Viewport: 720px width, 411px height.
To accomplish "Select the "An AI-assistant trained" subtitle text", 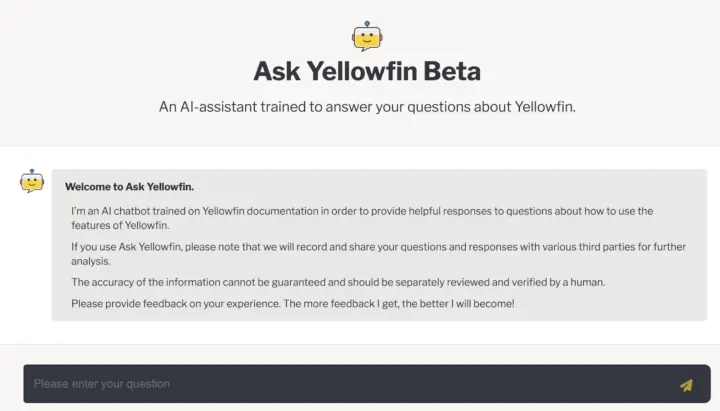I will pyautogui.click(x=367, y=106).
